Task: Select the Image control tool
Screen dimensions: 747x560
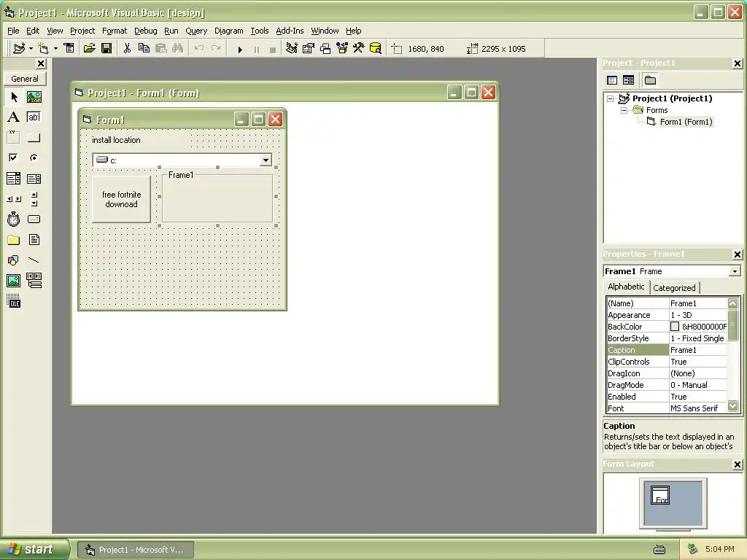Action: coord(13,281)
